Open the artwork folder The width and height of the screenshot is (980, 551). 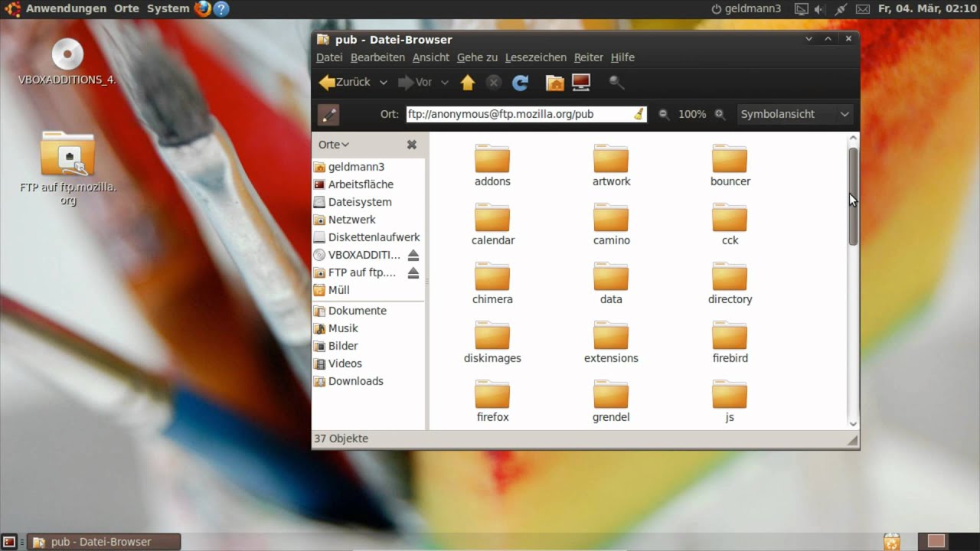coord(611,165)
